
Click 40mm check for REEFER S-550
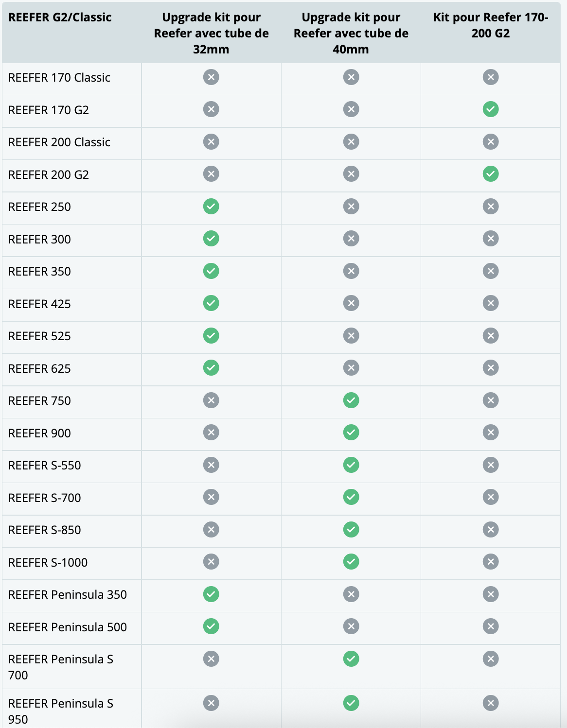click(351, 465)
